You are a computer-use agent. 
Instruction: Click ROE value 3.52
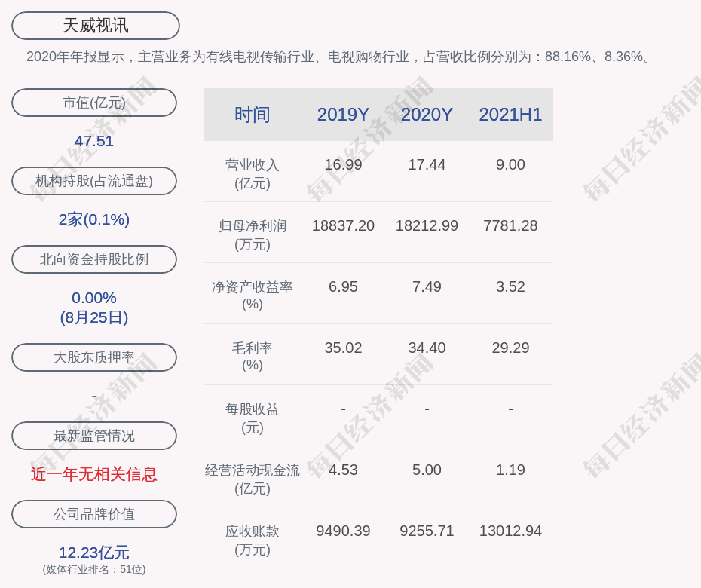(510, 286)
